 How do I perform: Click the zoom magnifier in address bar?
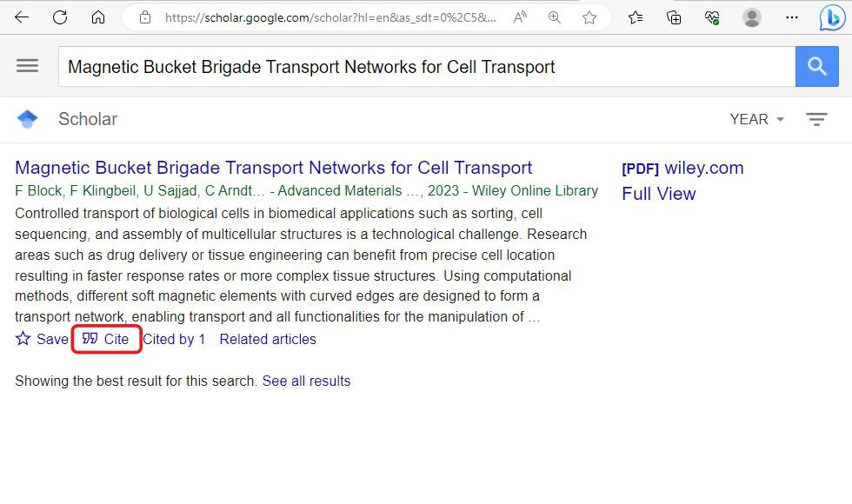pos(555,17)
